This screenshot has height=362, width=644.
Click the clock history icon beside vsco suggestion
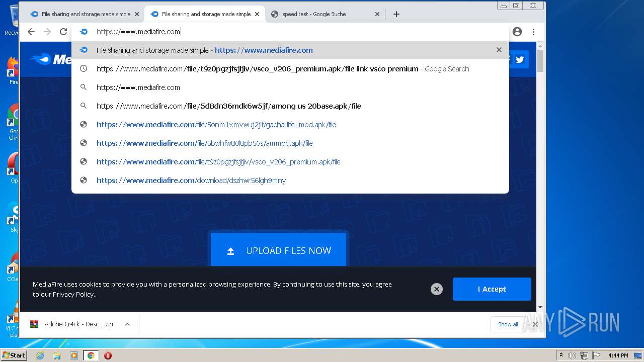(x=84, y=68)
